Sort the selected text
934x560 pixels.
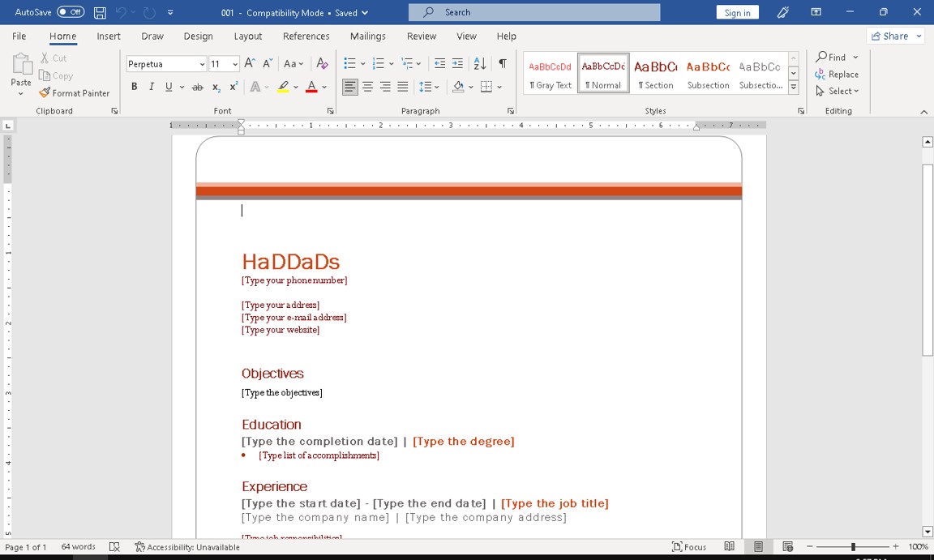(x=479, y=64)
